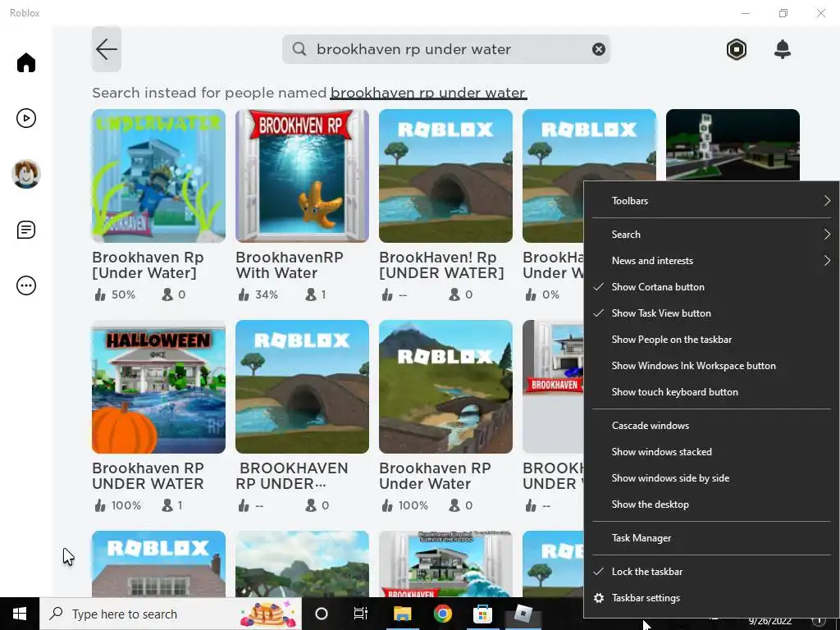The image size is (840, 630).
Task: Open BrookhavenRP With Water game title
Action: pyautogui.click(x=290, y=265)
